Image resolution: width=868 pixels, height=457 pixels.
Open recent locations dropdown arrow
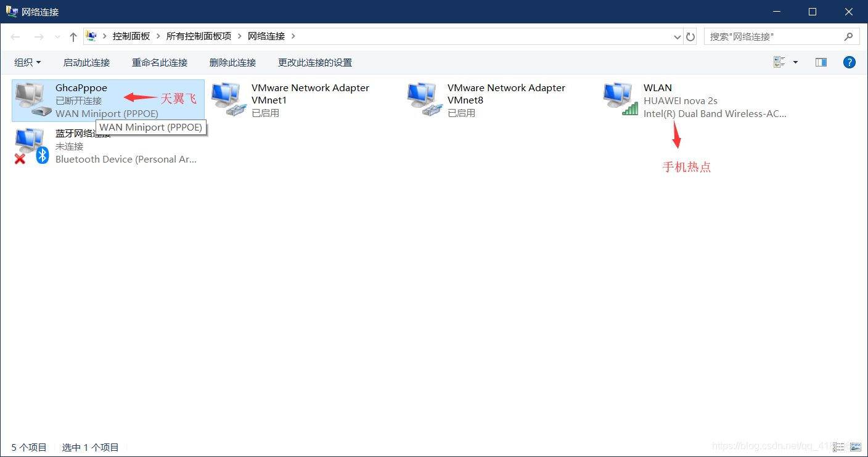click(57, 37)
